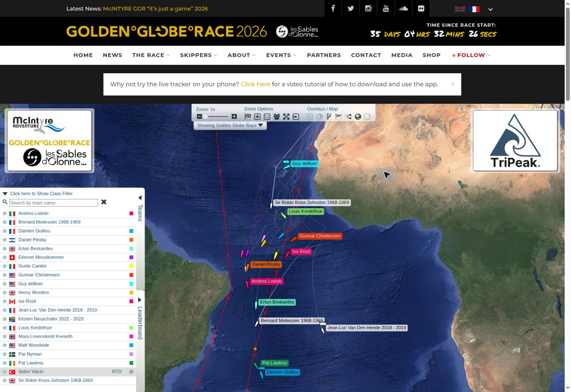Click Damien Guillou's blue color swatch
The height and width of the screenshot is (392, 571).
coord(131,231)
